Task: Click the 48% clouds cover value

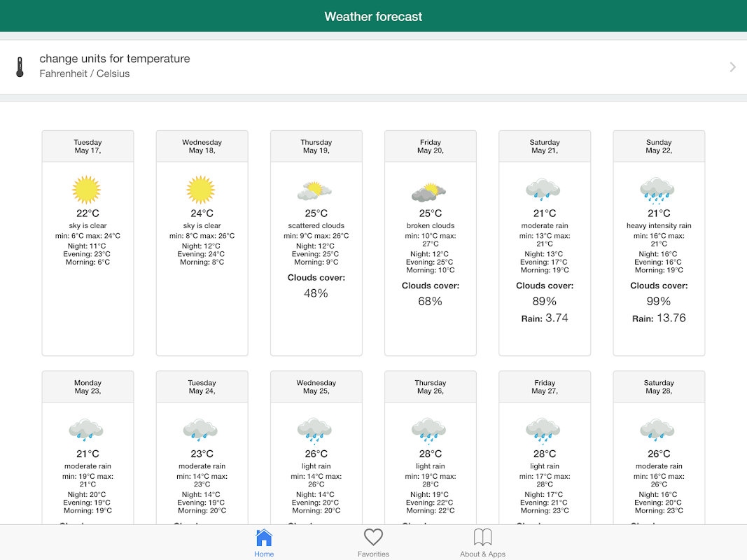Action: (x=316, y=293)
